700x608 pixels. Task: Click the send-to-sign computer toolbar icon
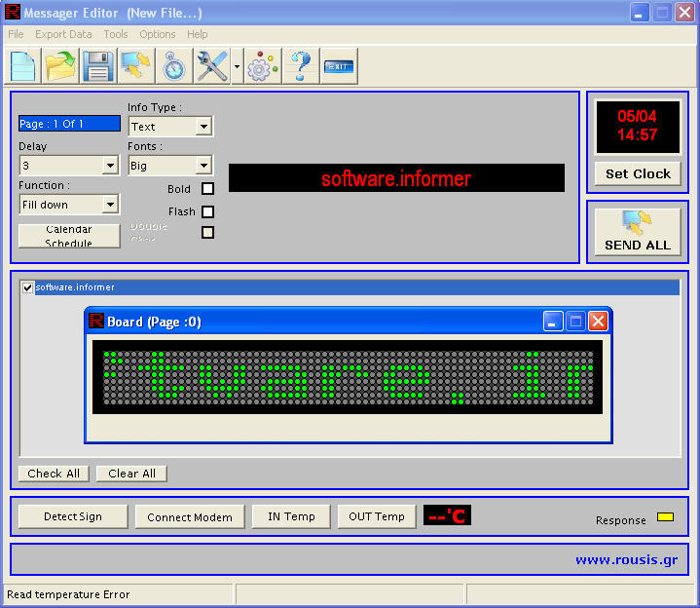[x=135, y=66]
